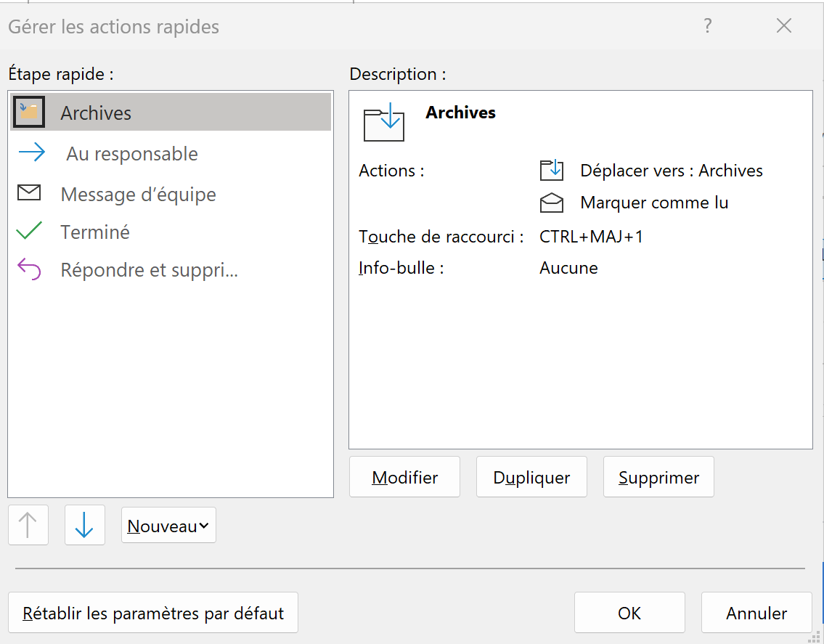Image resolution: width=824 pixels, height=644 pixels.
Task: Click the Archives folder icon in the list
Action: point(29,112)
